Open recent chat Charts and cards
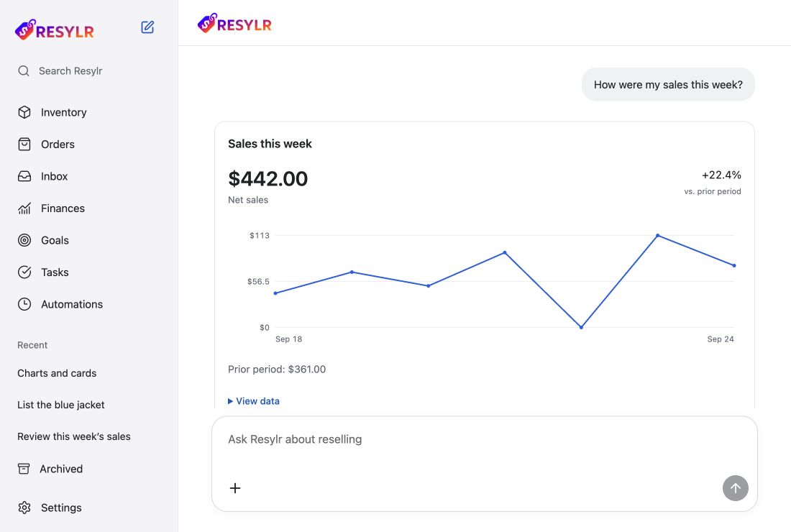 (57, 373)
